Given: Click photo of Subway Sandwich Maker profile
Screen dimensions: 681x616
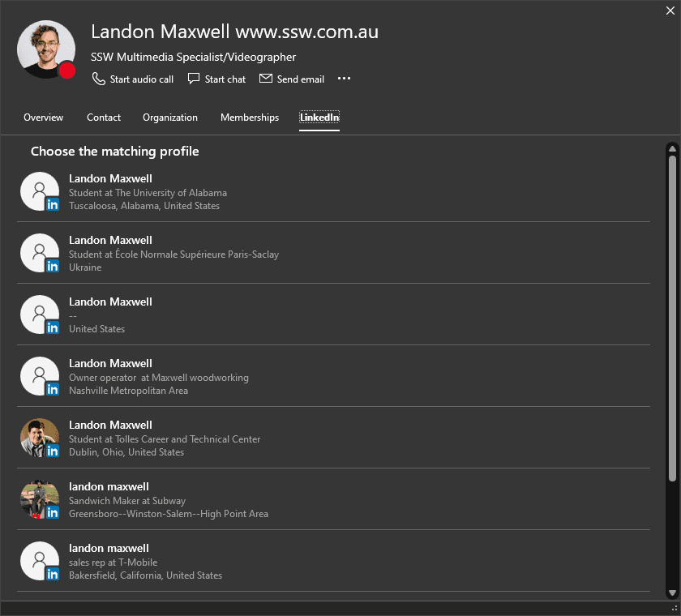Looking at the screenshot, I should [x=40, y=500].
